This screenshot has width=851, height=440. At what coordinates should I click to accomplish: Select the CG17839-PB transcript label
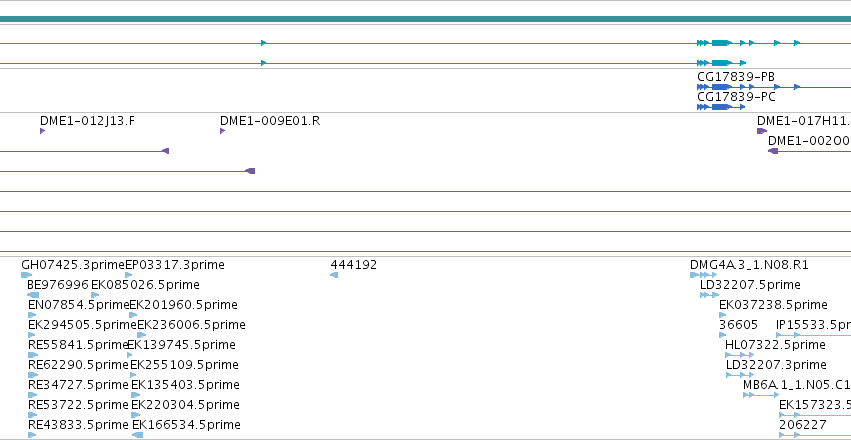click(x=736, y=76)
